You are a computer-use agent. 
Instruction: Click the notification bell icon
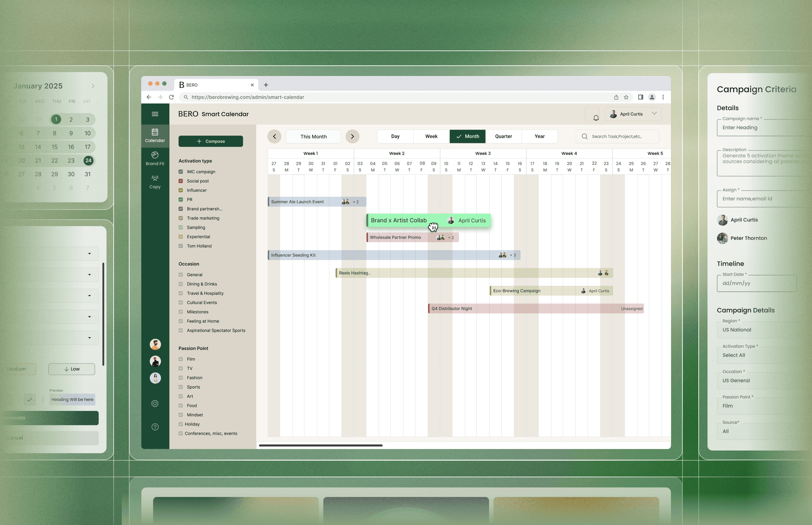[x=596, y=117]
